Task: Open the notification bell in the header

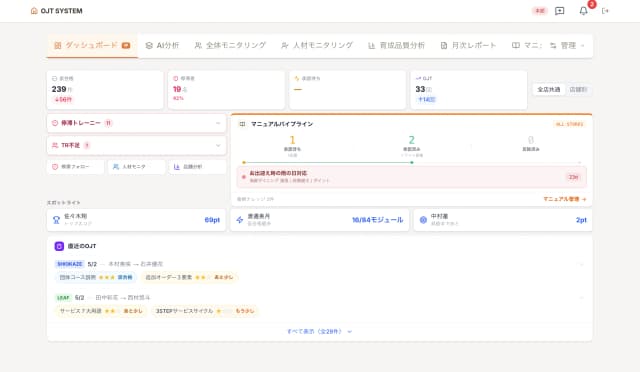Action: (584, 11)
